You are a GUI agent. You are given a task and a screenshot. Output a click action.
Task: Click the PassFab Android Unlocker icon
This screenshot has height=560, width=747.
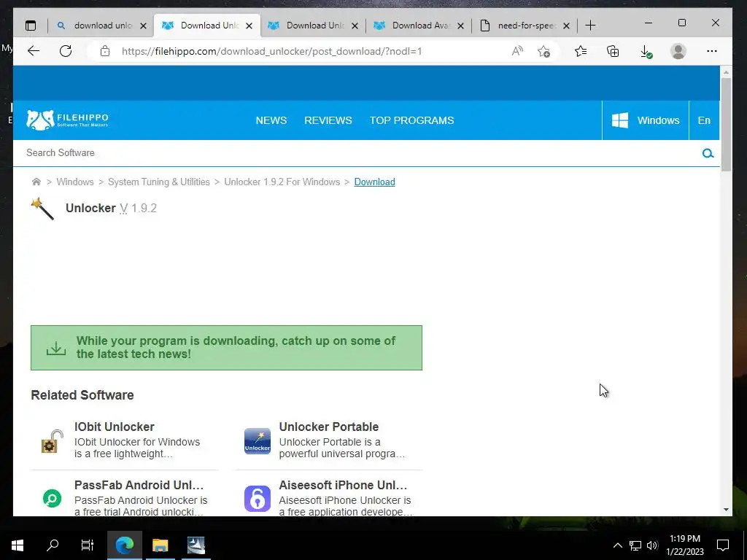(x=53, y=499)
